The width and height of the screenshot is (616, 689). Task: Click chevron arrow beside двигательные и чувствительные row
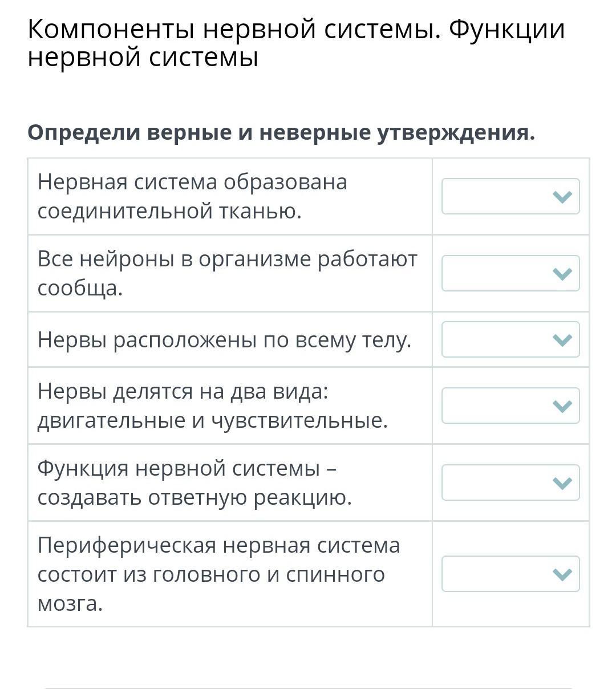(562, 407)
